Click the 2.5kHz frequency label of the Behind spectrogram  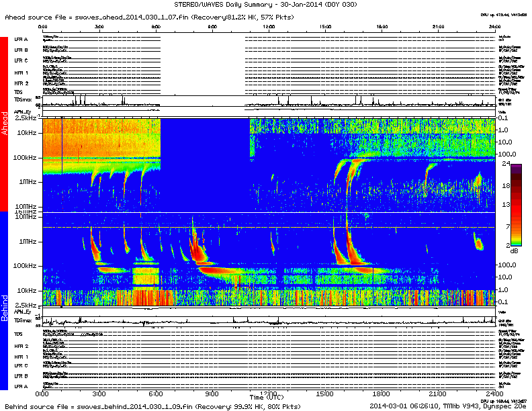[x=26, y=304]
